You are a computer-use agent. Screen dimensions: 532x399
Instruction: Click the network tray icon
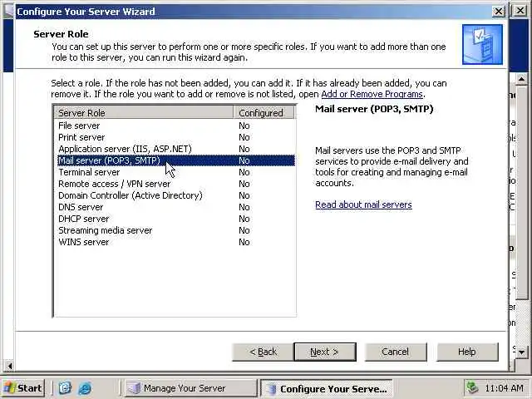tap(472, 387)
